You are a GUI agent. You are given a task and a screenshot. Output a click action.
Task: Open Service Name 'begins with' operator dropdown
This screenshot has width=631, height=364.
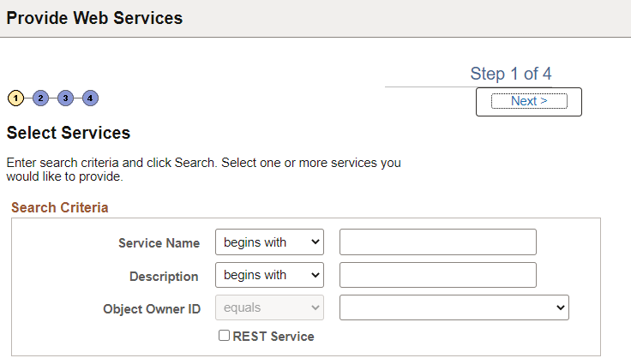[269, 242]
